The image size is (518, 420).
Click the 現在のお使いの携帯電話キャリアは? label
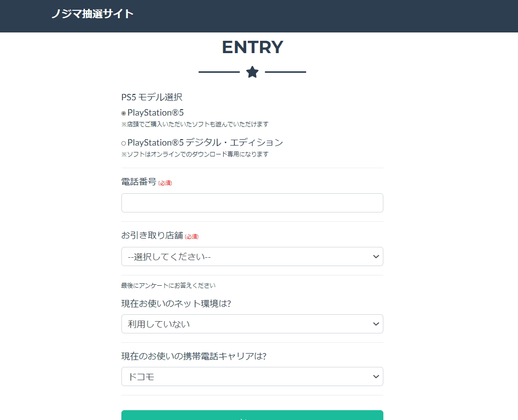point(194,356)
